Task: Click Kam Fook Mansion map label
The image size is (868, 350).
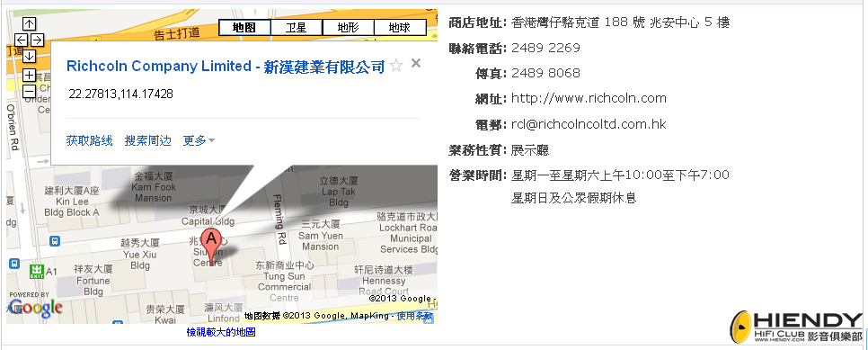Action: (x=153, y=187)
